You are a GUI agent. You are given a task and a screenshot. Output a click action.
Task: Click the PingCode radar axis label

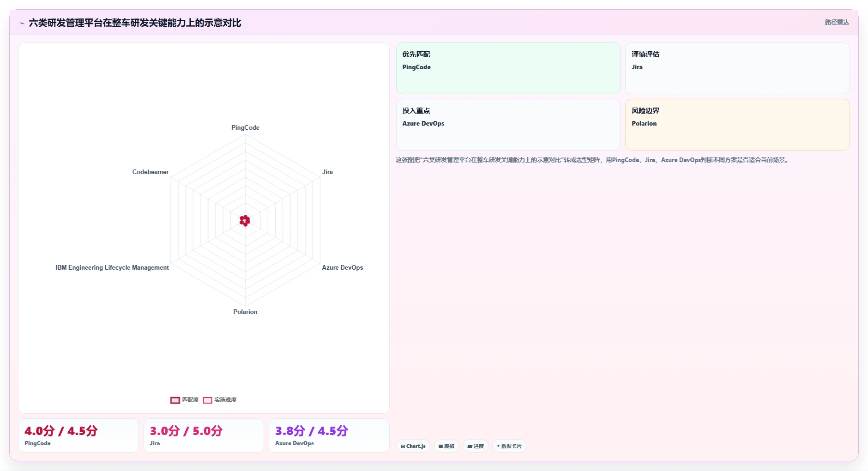pos(245,127)
